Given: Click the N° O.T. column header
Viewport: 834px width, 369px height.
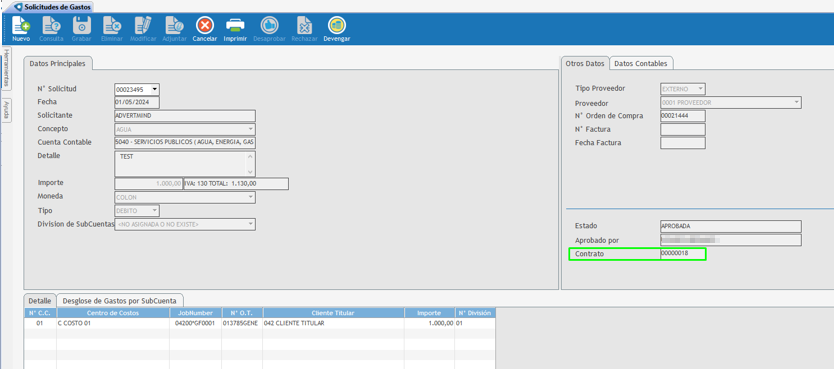Looking at the screenshot, I should point(242,313).
